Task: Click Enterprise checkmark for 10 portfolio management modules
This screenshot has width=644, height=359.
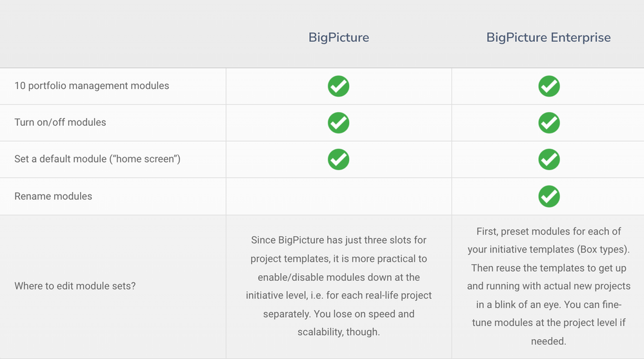Action: pyautogui.click(x=548, y=86)
